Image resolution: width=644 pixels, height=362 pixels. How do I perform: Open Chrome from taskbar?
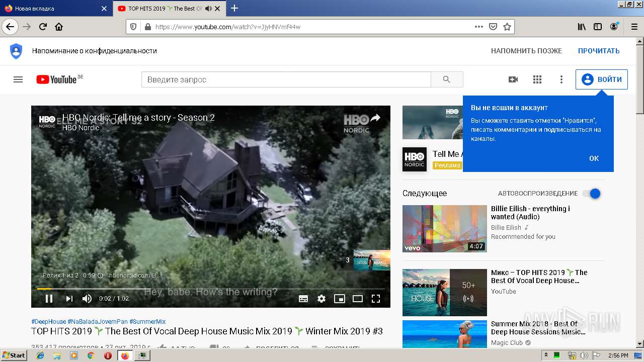point(91,355)
